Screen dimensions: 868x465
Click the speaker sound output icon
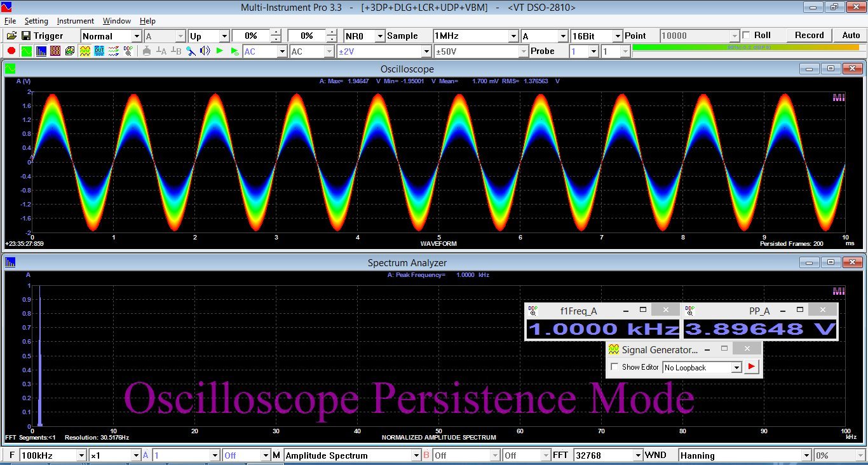(205, 51)
